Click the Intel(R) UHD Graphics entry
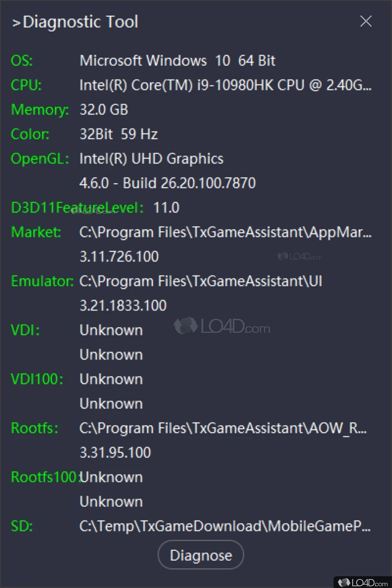The height and width of the screenshot is (588, 392). coord(151,159)
